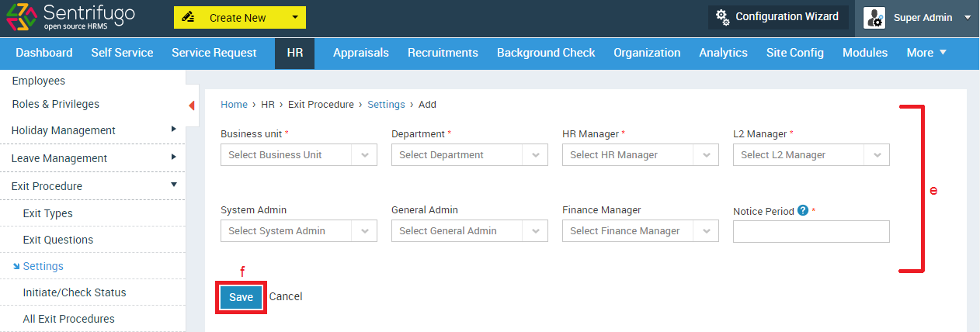Open the Finance Manager dropdown
The width and height of the screenshot is (980, 332).
(641, 231)
